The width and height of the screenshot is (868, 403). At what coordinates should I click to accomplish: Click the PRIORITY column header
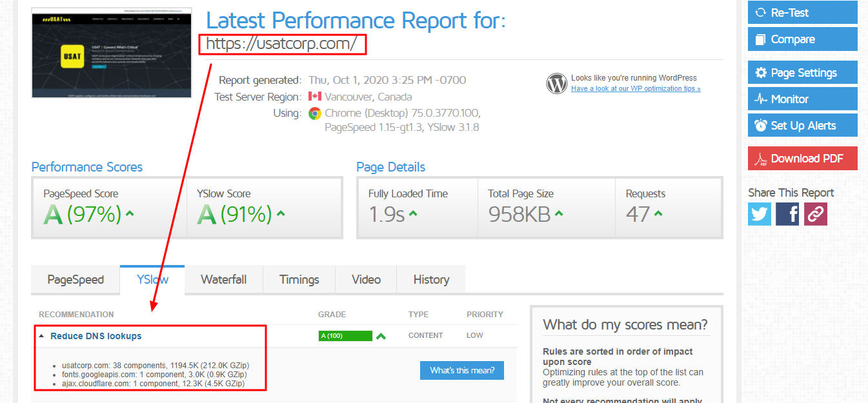485,315
